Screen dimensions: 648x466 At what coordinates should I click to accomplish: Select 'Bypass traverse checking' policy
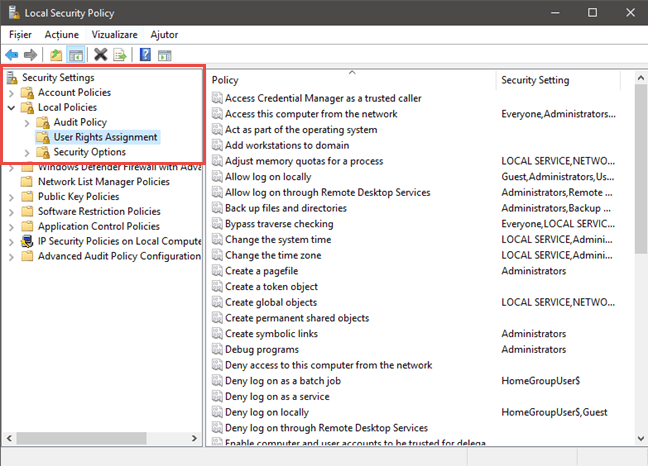tap(279, 224)
